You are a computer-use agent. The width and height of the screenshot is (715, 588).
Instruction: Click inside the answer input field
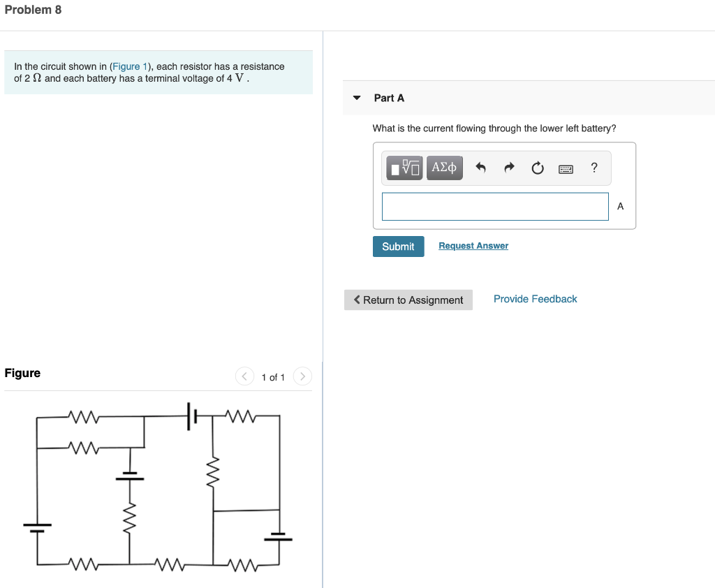(x=495, y=206)
